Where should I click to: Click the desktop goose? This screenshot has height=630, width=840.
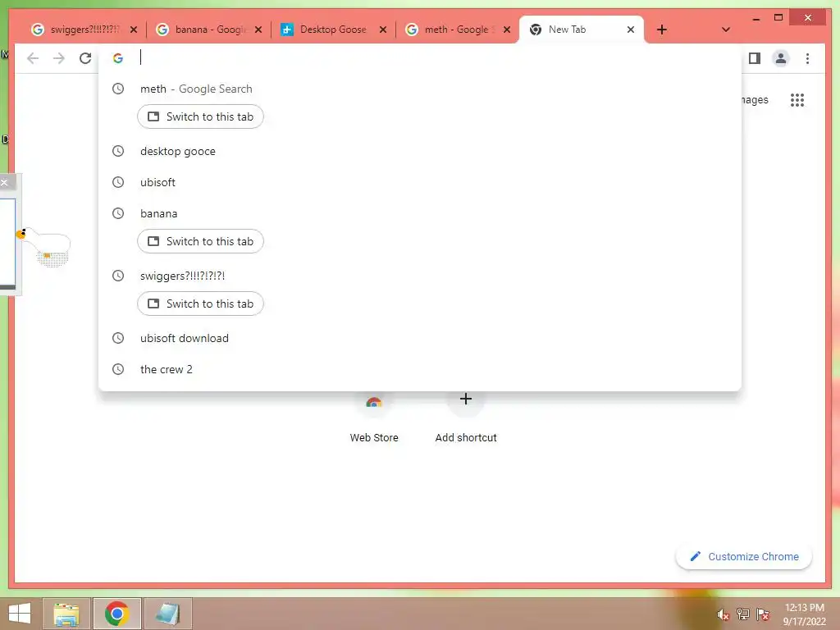click(x=45, y=246)
